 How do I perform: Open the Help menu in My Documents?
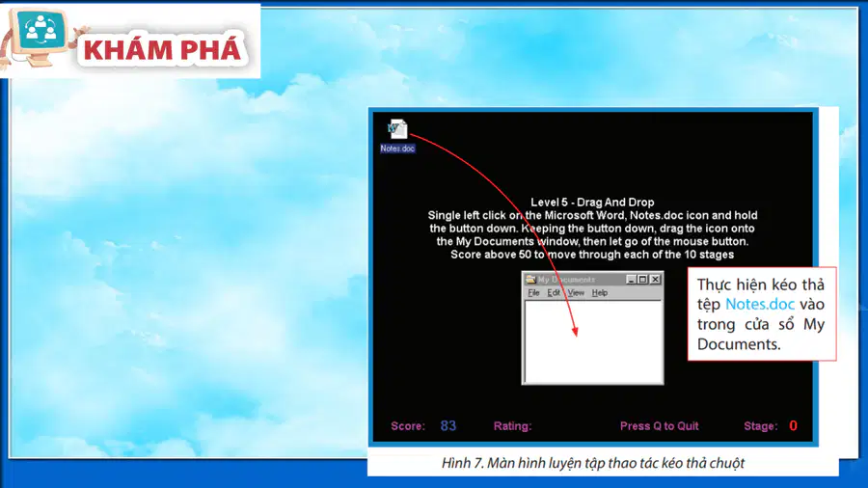pyautogui.click(x=600, y=292)
